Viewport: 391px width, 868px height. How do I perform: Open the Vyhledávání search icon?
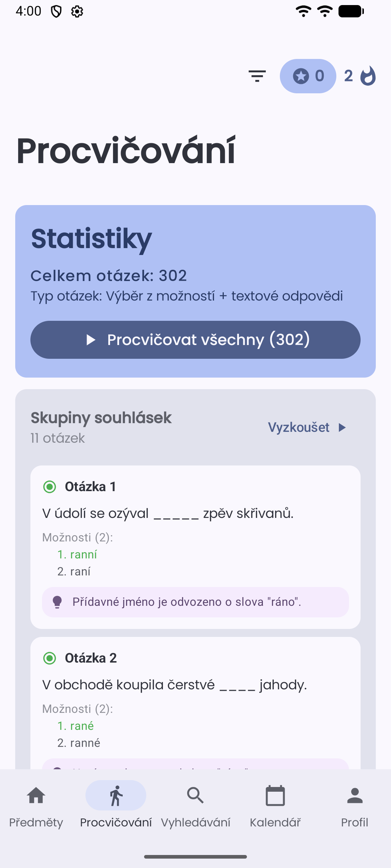pyautogui.click(x=195, y=795)
